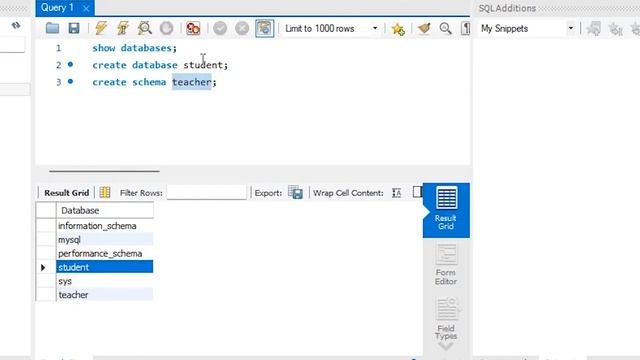The width and height of the screenshot is (640, 360).
Task: Click the Database column header
Action: tap(105, 210)
